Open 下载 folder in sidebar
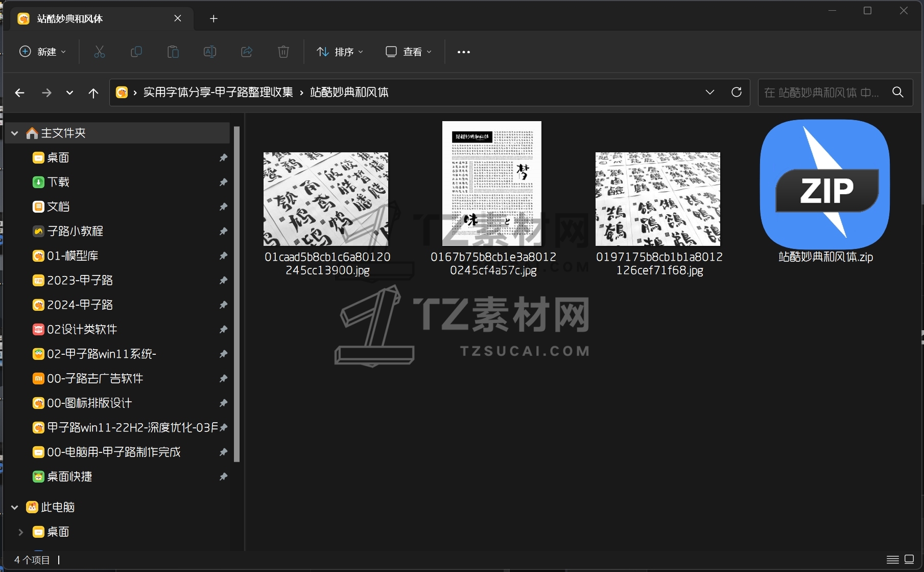The width and height of the screenshot is (924, 572). tap(58, 182)
